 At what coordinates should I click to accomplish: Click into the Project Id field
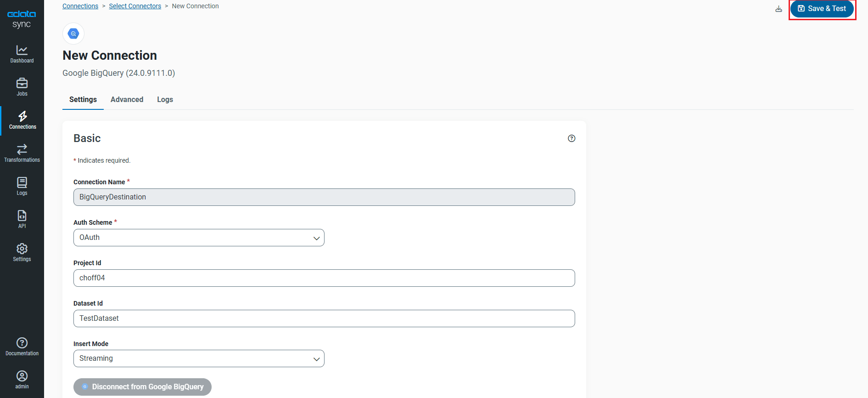tap(324, 278)
